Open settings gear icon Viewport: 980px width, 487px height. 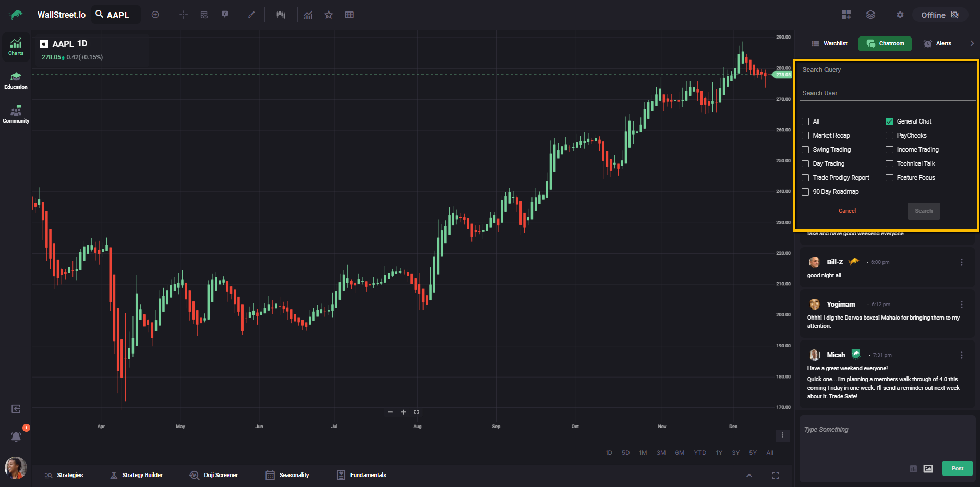[900, 15]
